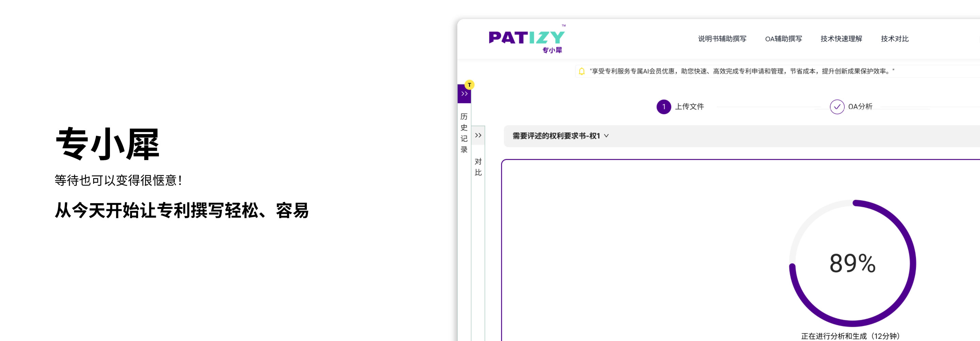This screenshot has width=980, height=341.
Task: Click the yellow bell notification icon
Action: tap(581, 71)
